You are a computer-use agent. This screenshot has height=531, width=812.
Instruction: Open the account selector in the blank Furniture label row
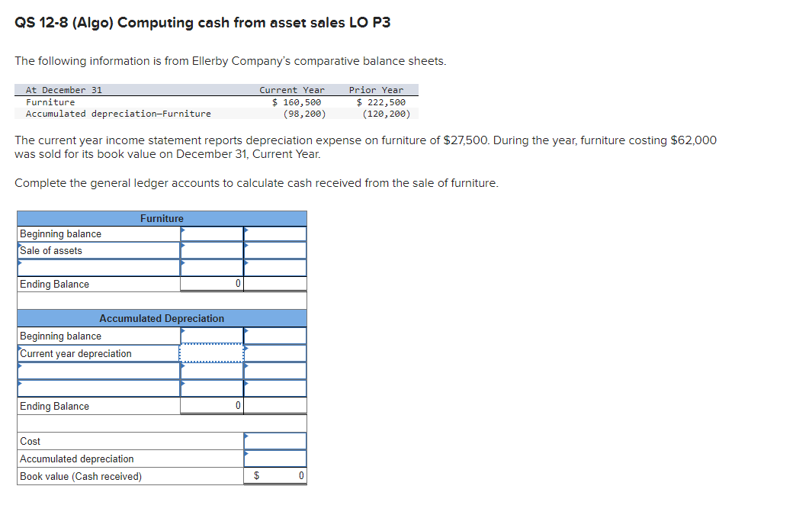pos(18,262)
